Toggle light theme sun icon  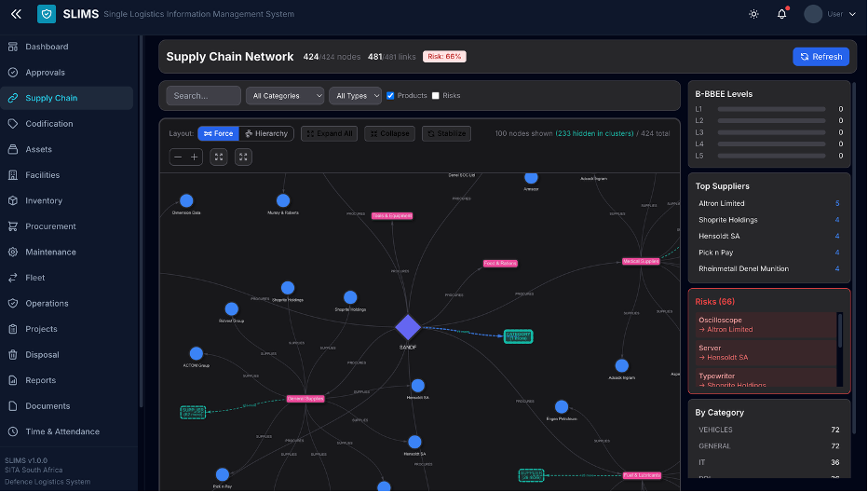pos(753,14)
